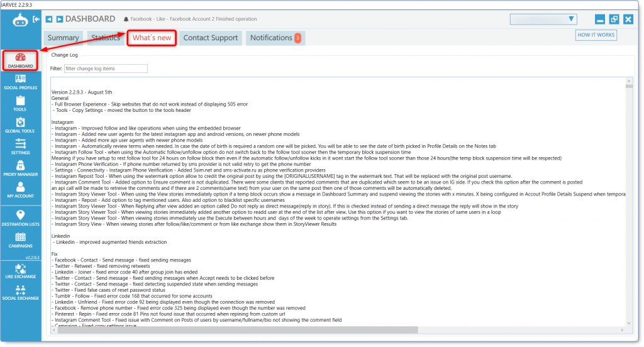Open Destination Lists
This screenshot has height=347, width=644.
20,218
